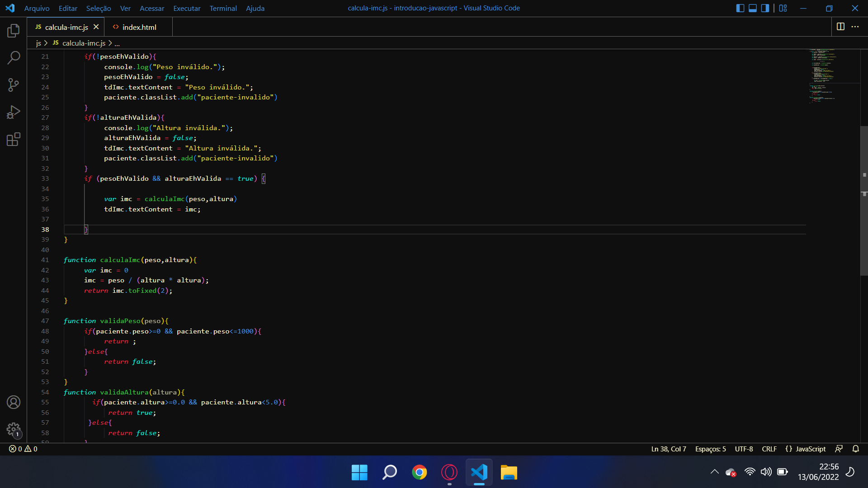Click validaAltura function name on line 54
Image resolution: width=868 pixels, height=488 pixels.
[124, 392]
